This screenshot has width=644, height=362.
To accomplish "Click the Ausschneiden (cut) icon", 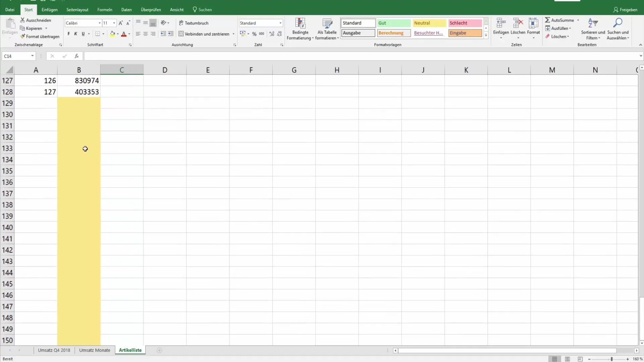I will coord(22,20).
